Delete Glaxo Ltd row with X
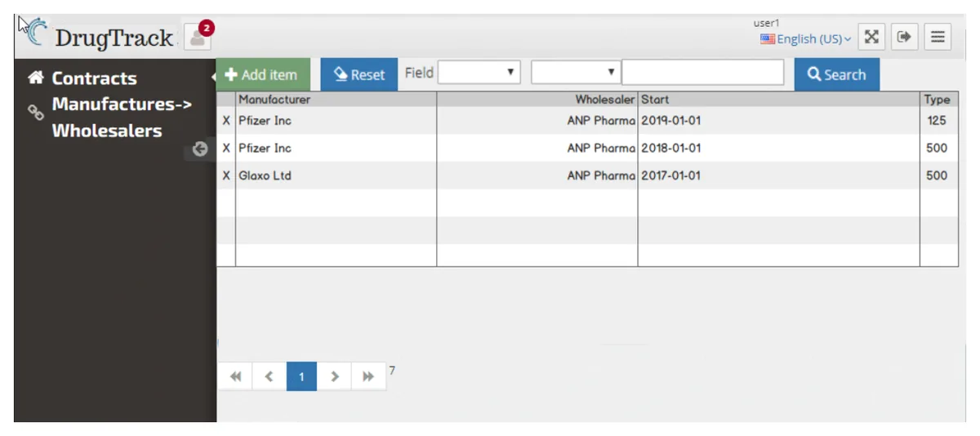 [226, 176]
